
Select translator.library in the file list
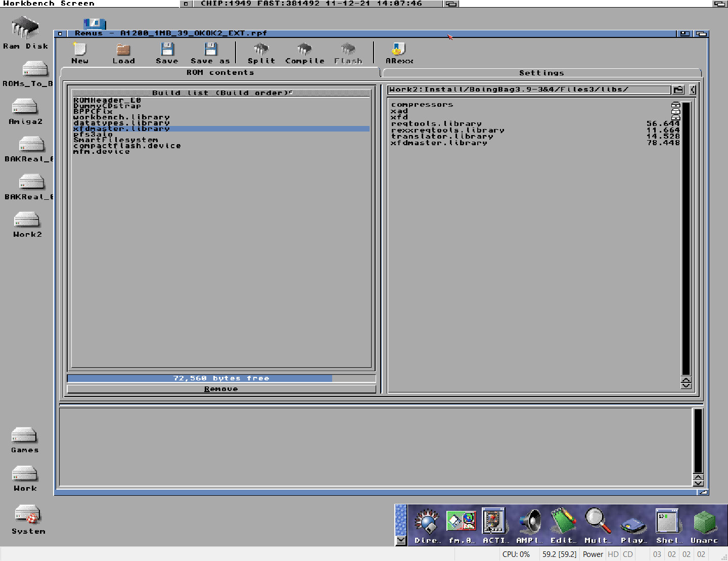point(535,136)
